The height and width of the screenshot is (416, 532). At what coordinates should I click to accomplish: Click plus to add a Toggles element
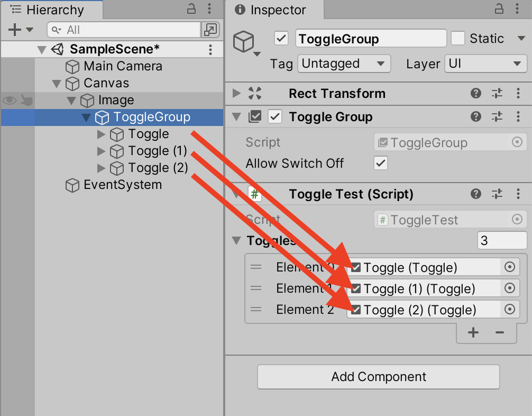click(472, 333)
